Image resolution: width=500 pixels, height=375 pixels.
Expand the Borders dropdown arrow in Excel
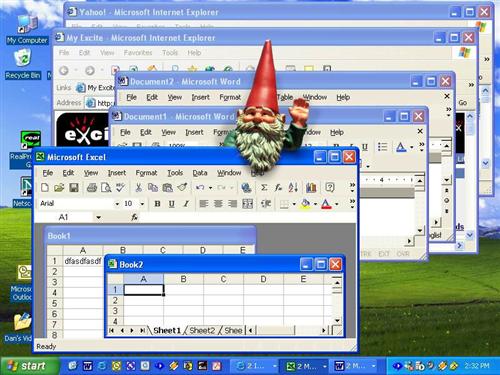tap(294, 204)
